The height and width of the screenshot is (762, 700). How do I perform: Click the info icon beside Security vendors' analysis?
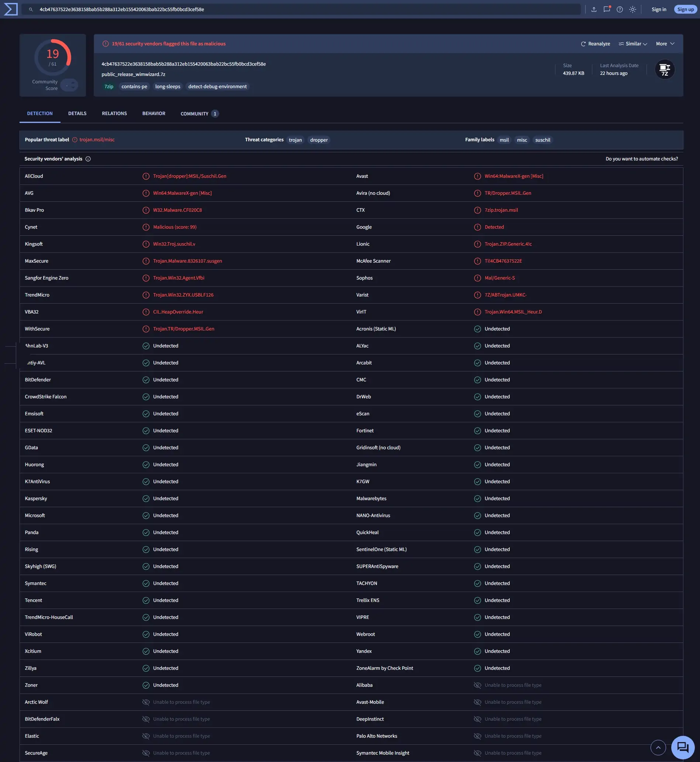[88, 159]
